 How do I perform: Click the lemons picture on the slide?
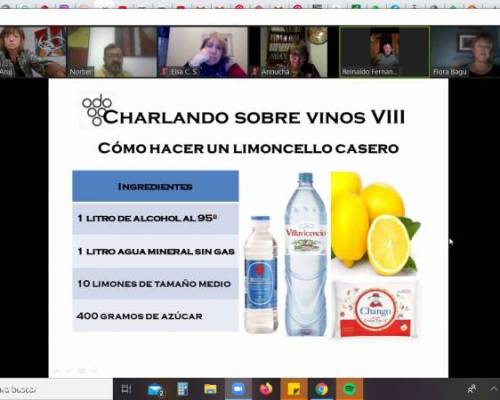point(375,223)
